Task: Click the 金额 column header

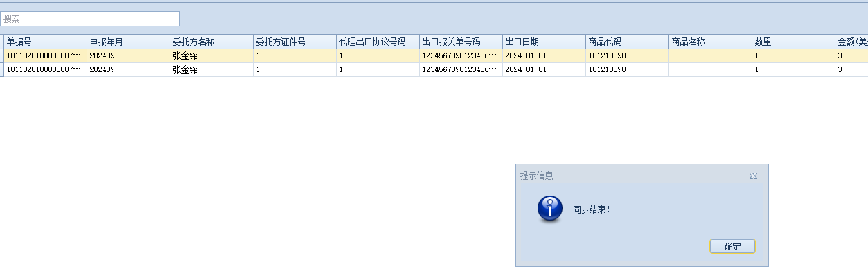Action: pos(851,42)
